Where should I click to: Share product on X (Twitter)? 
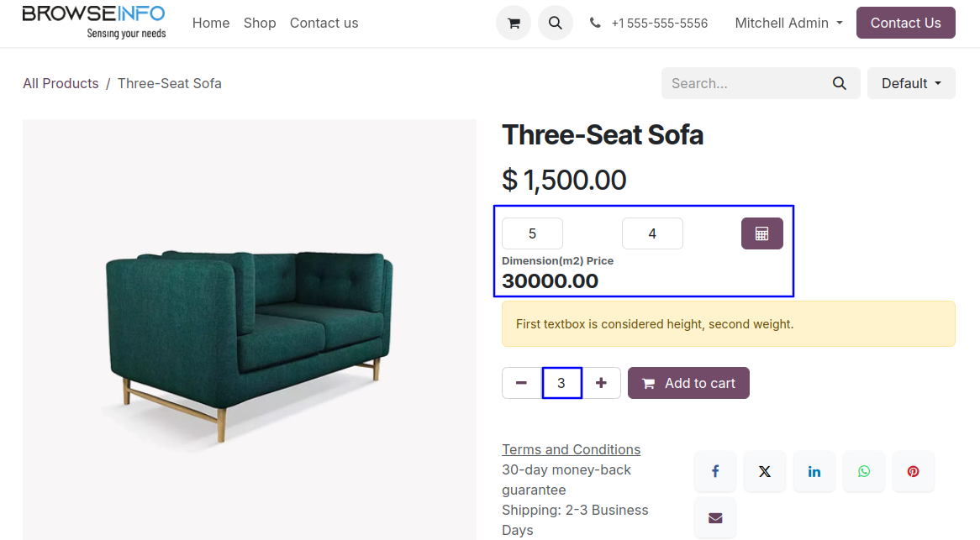(765, 471)
